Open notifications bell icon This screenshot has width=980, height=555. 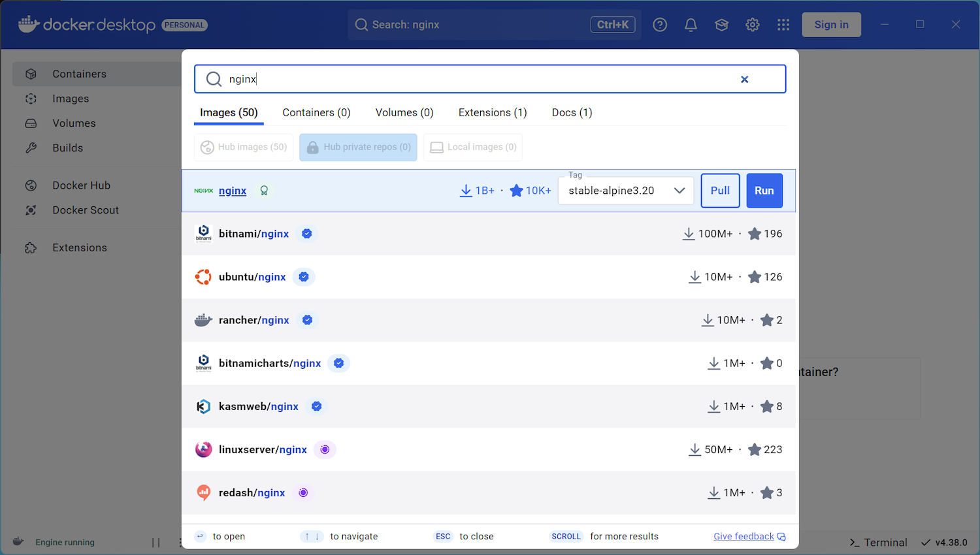coord(691,25)
